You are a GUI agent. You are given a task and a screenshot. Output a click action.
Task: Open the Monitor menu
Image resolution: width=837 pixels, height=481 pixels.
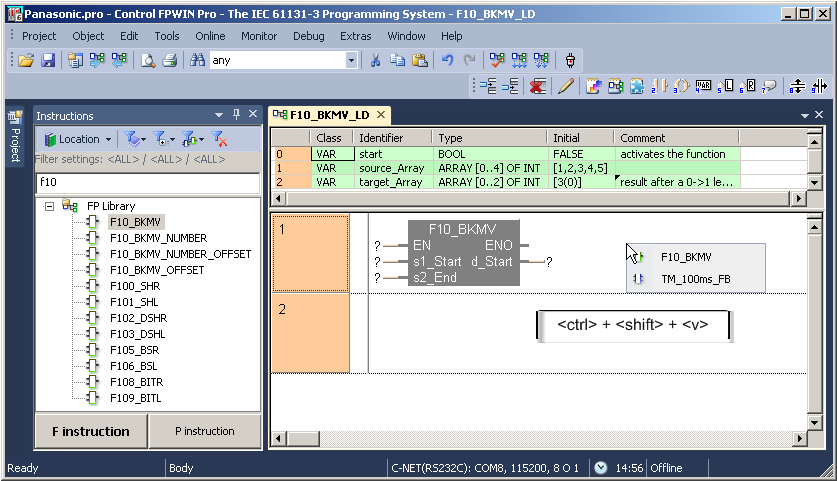point(259,36)
